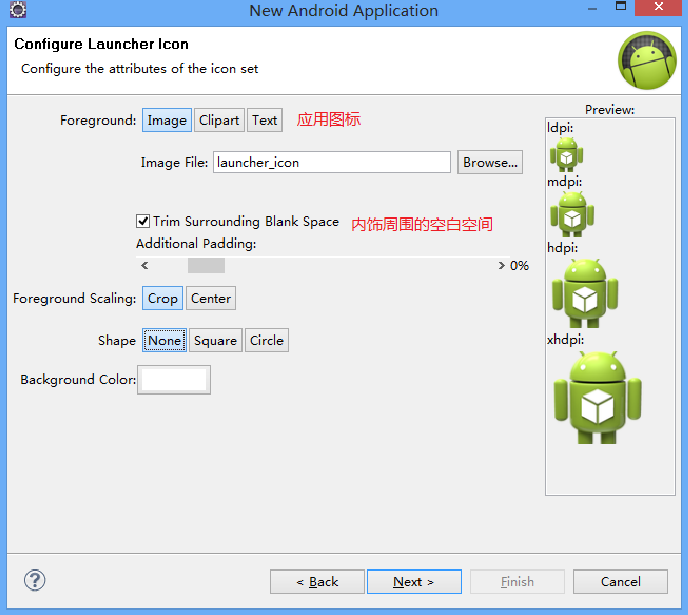This screenshot has width=688, height=615.
Task: Click the xhdpi preview Android icon
Action: click(x=598, y=396)
